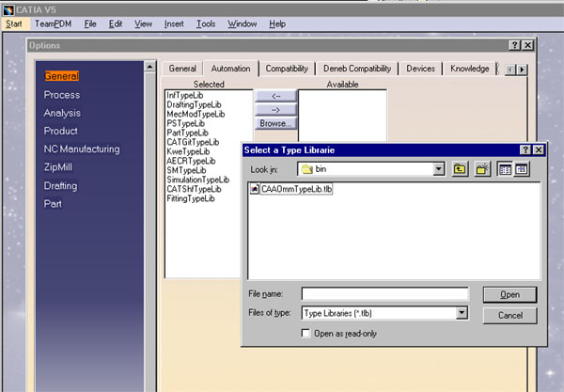Open the Start menu
Image resolution: width=564 pixels, height=392 pixels.
pyautogui.click(x=14, y=24)
